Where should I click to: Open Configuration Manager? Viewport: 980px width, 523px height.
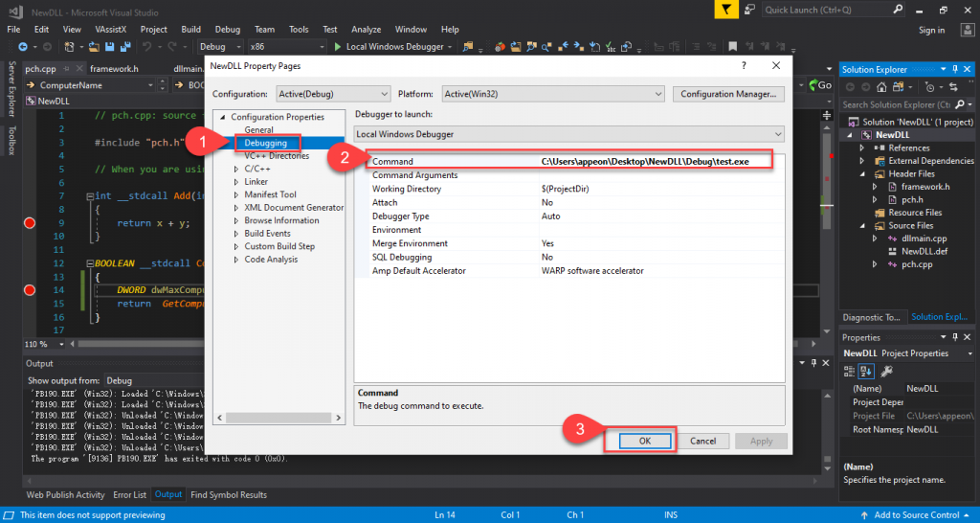[728, 94]
